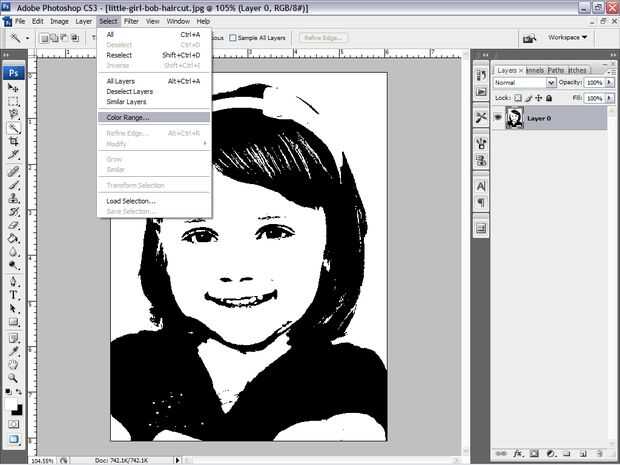The image size is (620, 465).
Task: Select the Type tool
Action: [13, 295]
